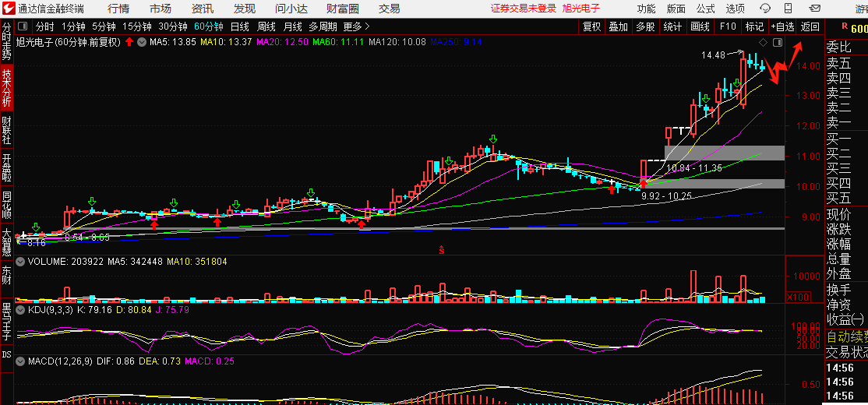This screenshot has height=405, width=868.
Task: Switch to the 分时 period tab
Action: (x=45, y=26)
